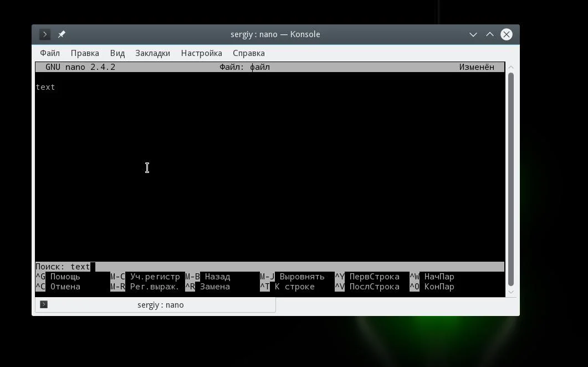Image resolution: width=588 pixels, height=367 pixels.
Task: Click the ^W НачПар shortcut
Action: 432,277
